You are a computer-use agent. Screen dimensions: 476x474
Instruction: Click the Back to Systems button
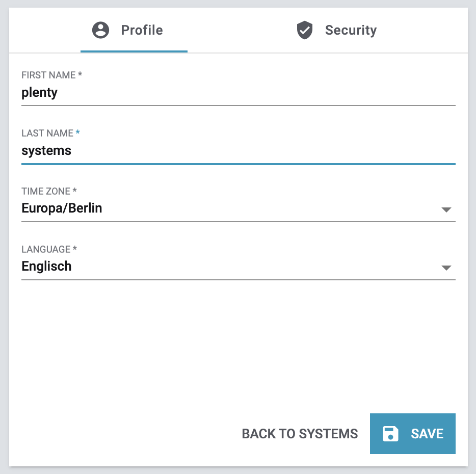(x=300, y=434)
